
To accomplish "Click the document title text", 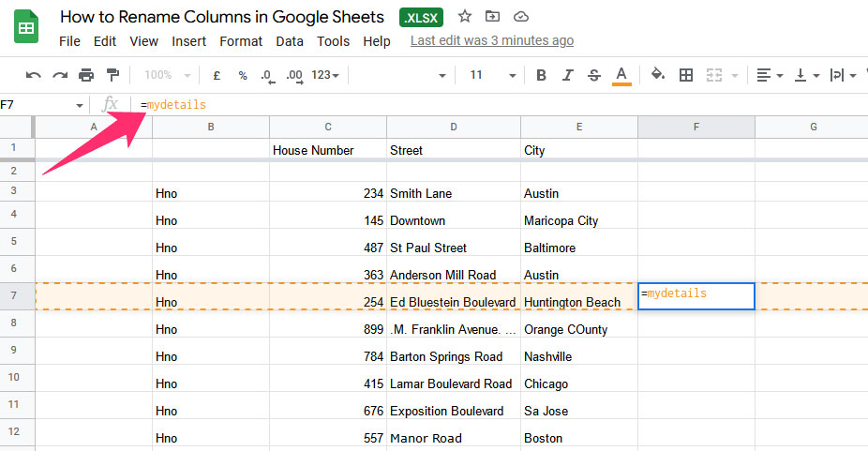I will [222, 17].
